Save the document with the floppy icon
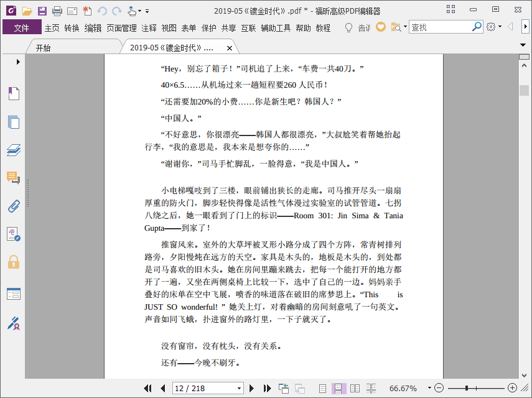Screen dimensions: 532x398 tap(42, 11)
